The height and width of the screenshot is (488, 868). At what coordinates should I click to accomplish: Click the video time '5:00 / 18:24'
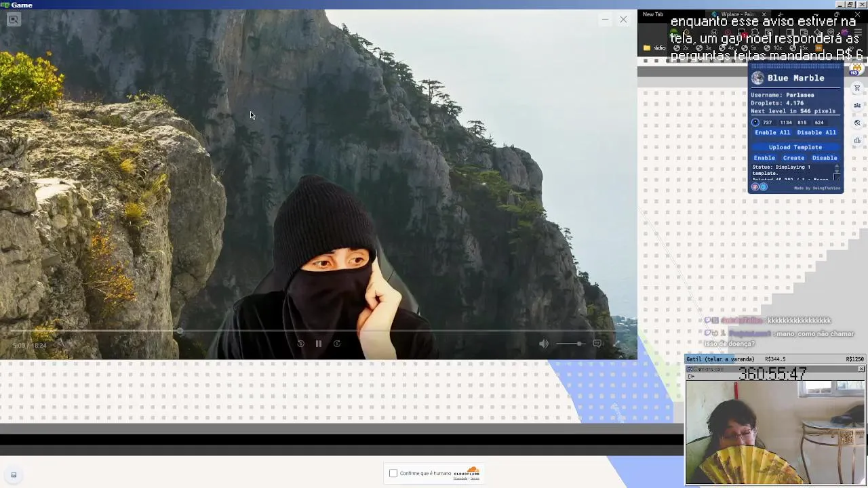tap(30, 346)
